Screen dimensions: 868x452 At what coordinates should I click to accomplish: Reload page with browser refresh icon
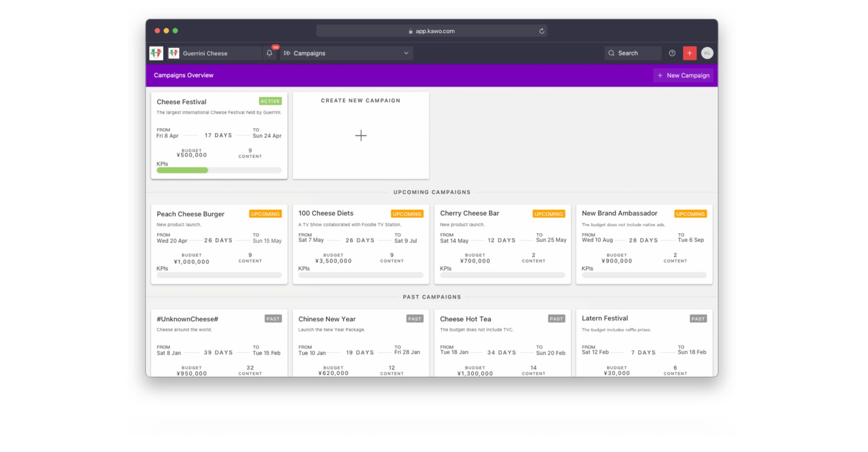[542, 31]
